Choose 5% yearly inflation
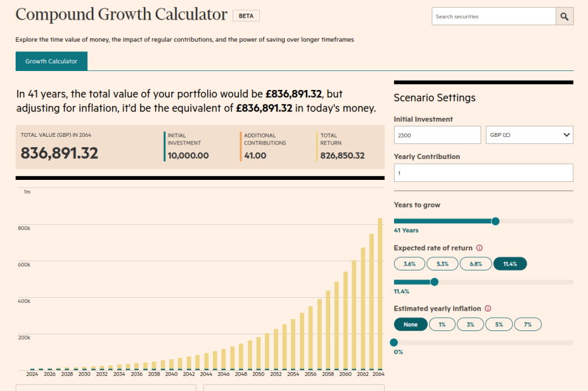 pos(499,325)
